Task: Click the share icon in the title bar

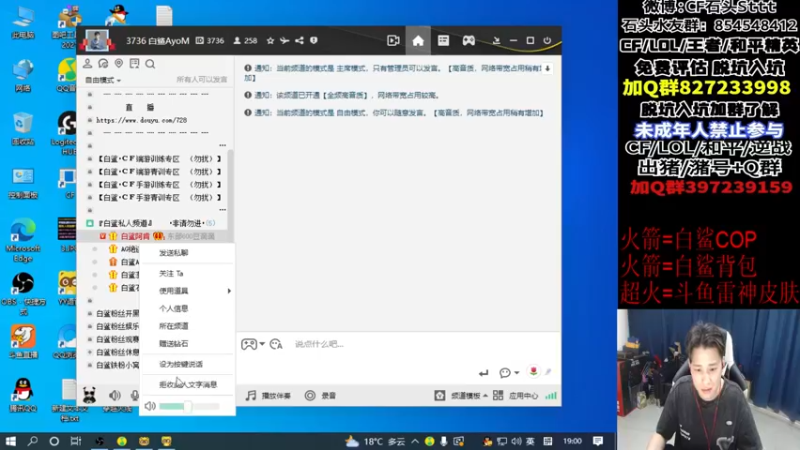Action: pyautogui.click(x=299, y=41)
